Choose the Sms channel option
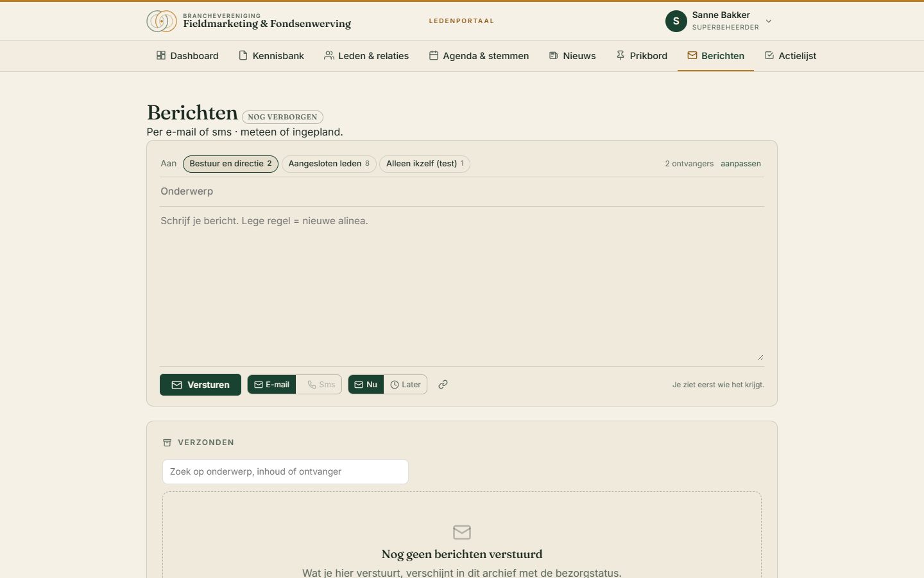 pos(319,385)
